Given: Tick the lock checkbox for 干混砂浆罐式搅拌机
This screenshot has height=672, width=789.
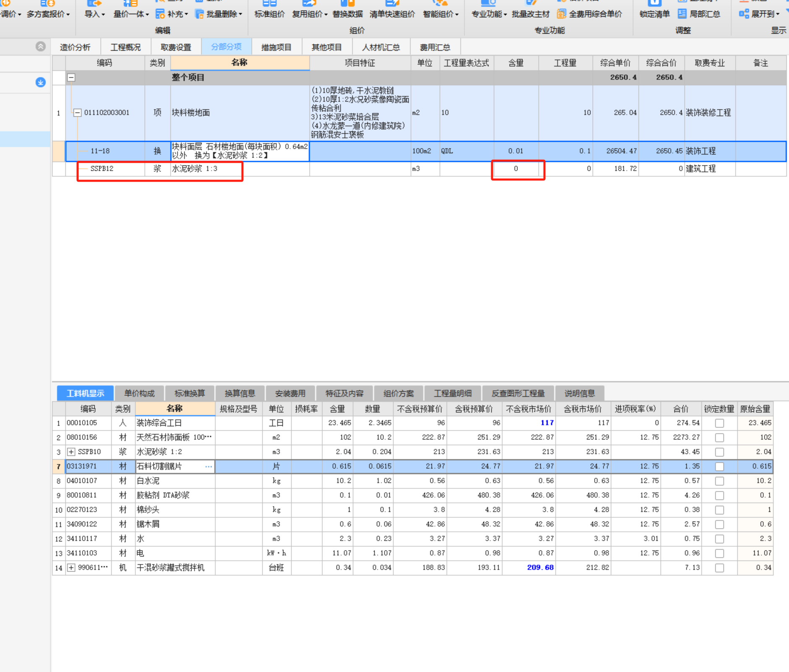Looking at the screenshot, I should pos(719,568).
